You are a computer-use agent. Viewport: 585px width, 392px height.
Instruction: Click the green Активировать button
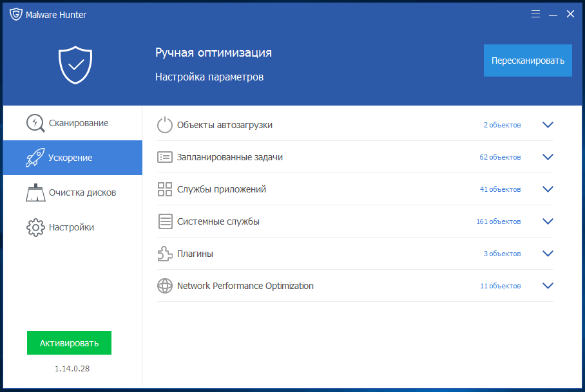[69, 343]
